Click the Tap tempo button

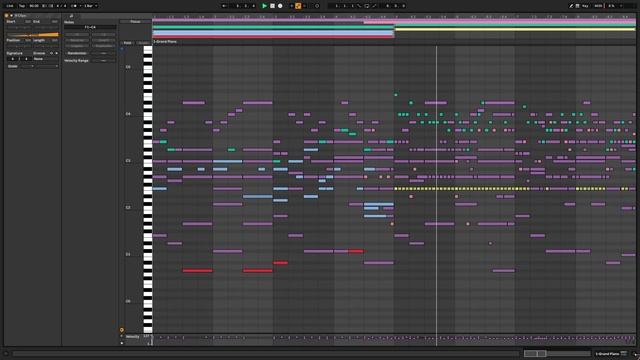pos(22,6)
